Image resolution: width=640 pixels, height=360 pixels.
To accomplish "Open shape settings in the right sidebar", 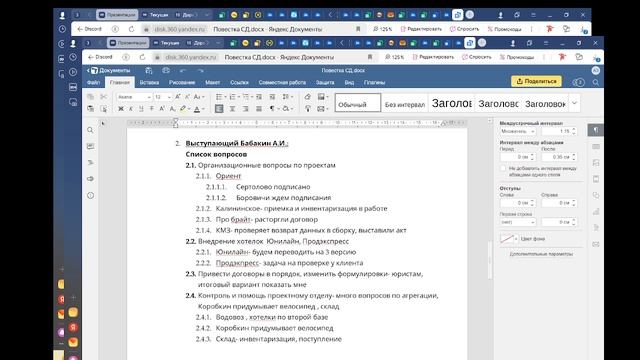I will click(596, 195).
